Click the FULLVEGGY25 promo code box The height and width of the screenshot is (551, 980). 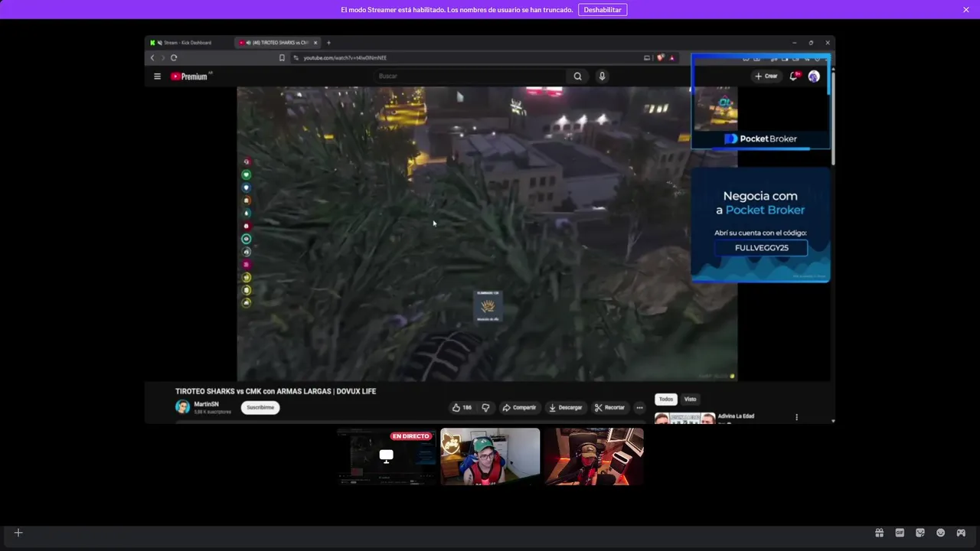761,248
